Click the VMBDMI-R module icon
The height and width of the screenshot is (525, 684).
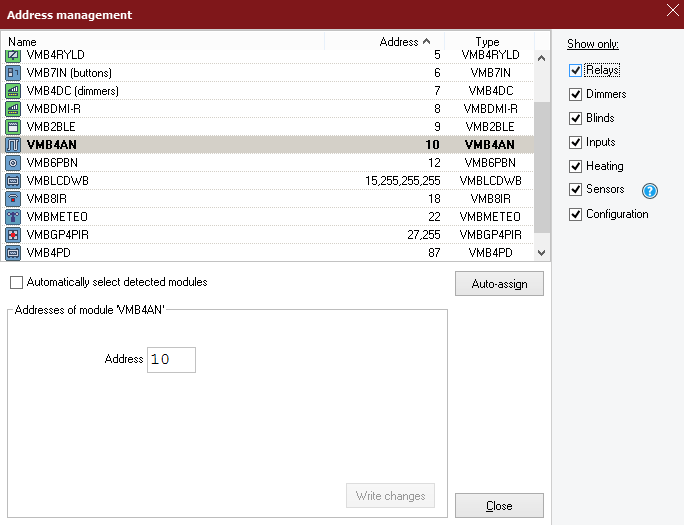pos(14,109)
